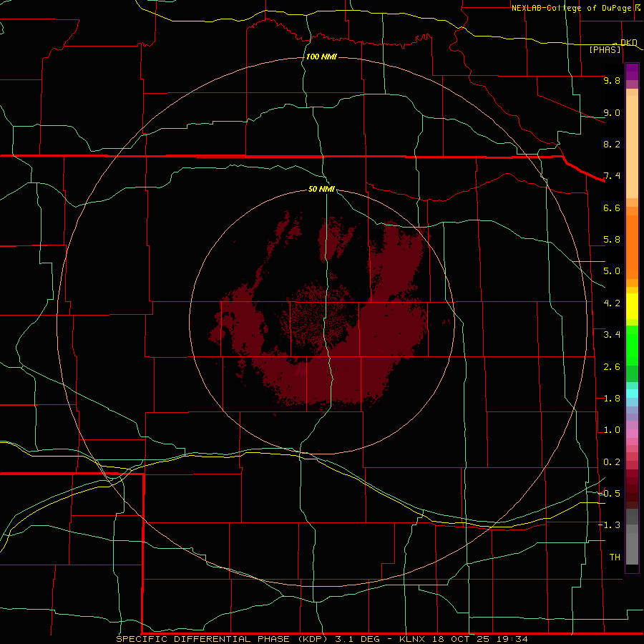Click the TH threshold label on scale
The width and height of the screenshot is (644, 644).
point(615,557)
